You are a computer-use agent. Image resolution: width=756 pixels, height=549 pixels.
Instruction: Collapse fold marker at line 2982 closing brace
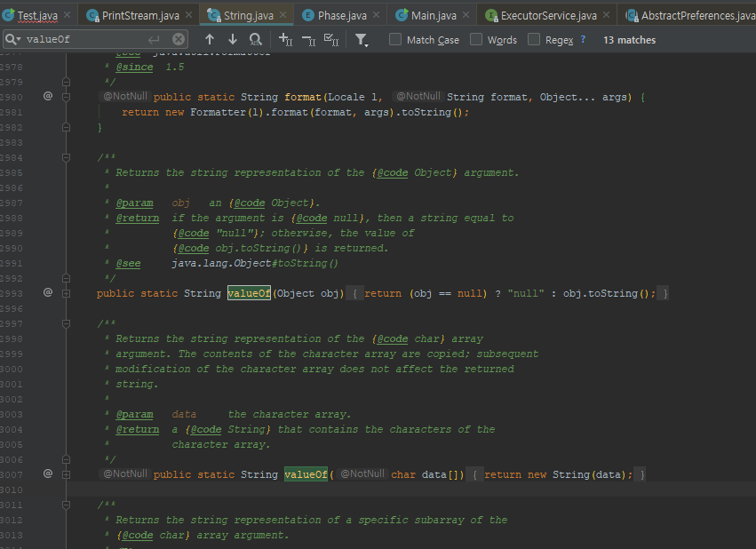point(67,127)
